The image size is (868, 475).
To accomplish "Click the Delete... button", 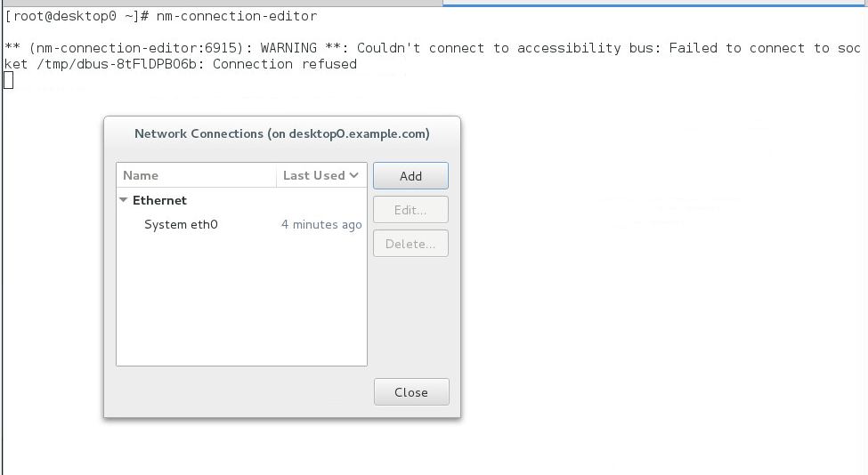I will click(410, 244).
